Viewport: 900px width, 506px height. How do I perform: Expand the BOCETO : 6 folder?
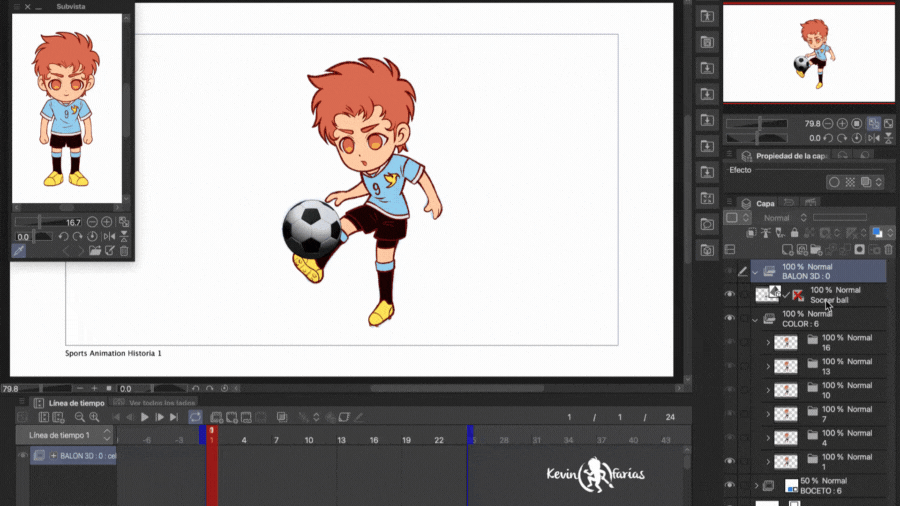[756, 486]
